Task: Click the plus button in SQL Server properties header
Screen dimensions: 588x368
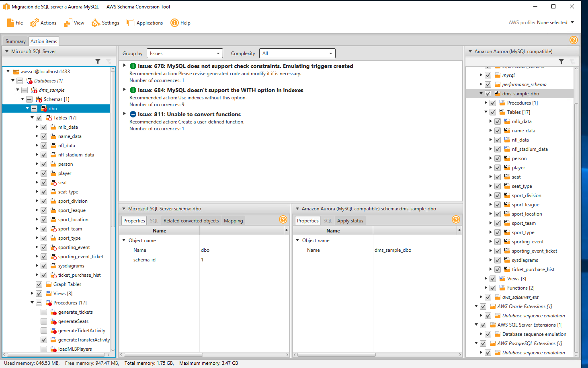Action: pyautogui.click(x=286, y=230)
